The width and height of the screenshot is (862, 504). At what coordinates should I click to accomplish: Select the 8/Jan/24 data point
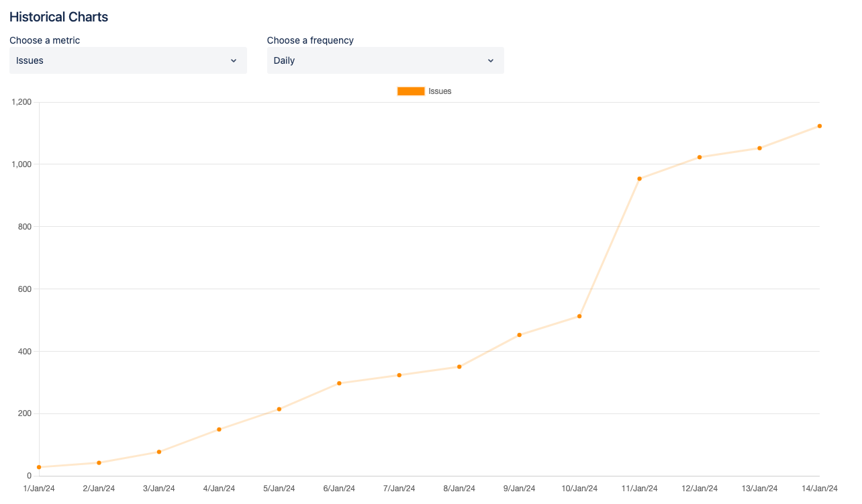pyautogui.click(x=459, y=366)
